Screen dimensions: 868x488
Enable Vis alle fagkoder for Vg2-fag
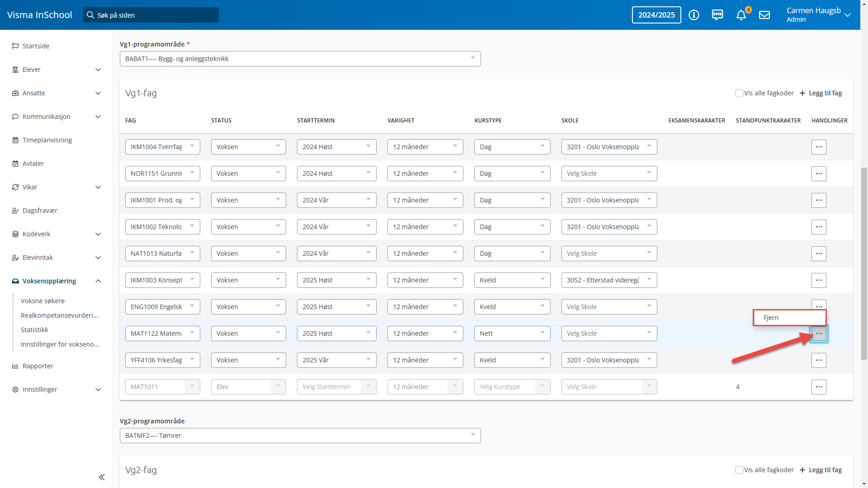click(739, 470)
